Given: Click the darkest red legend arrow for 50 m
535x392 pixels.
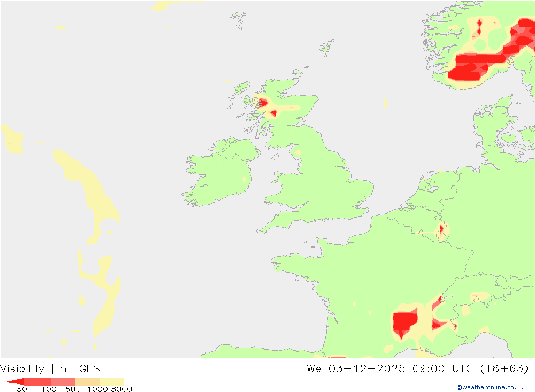Looking at the screenshot, I should (14, 381).
